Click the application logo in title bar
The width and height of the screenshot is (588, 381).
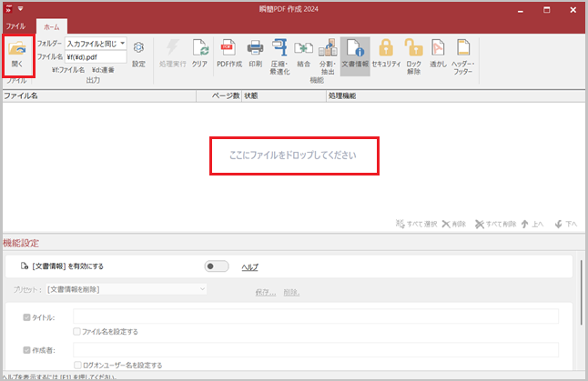coord(8,8)
